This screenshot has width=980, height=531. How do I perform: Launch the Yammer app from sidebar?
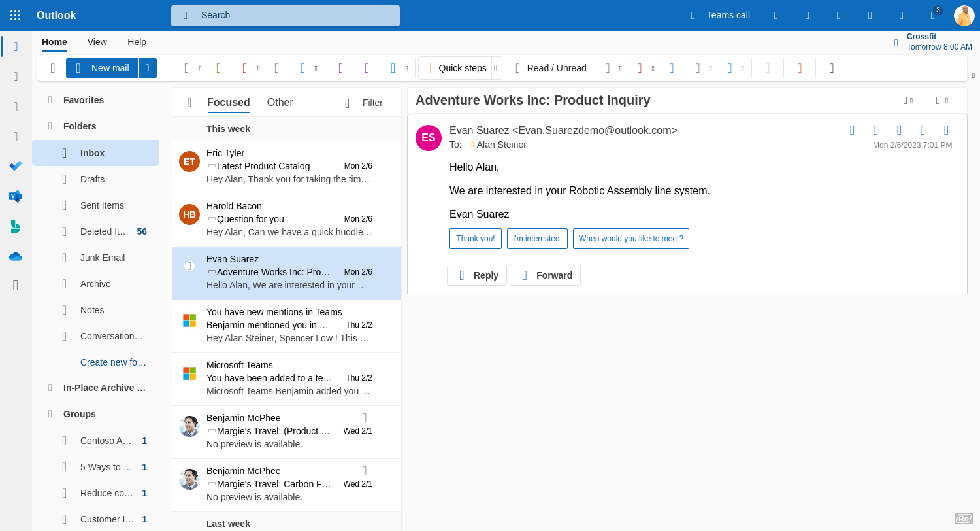point(16,196)
